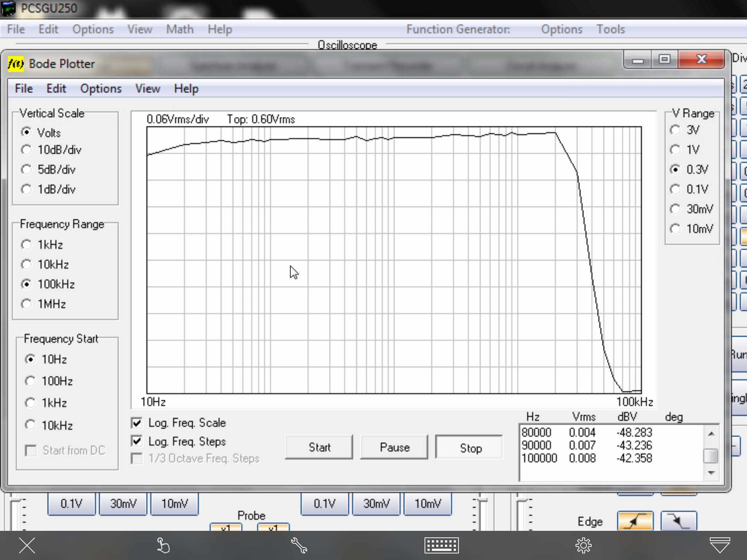This screenshot has width=747, height=560.
Task: Click right channel 30mV button in PCSGU250
Action: 376,504
